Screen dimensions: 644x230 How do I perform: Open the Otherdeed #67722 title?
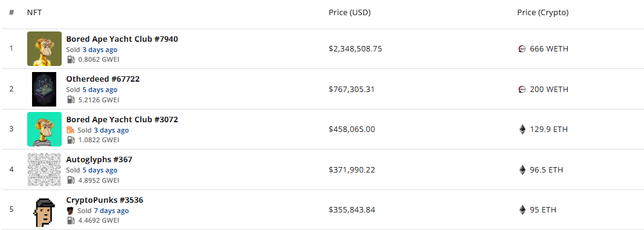[x=103, y=79]
